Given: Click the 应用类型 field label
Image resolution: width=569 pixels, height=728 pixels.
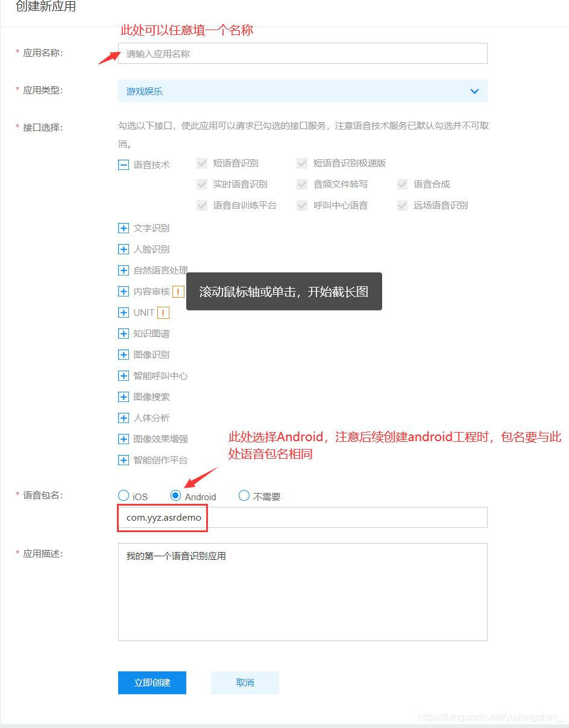Looking at the screenshot, I should 43,90.
